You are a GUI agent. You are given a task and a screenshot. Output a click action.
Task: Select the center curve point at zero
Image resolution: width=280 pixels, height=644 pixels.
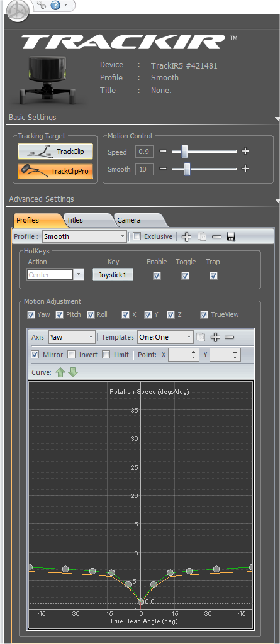(x=140, y=602)
